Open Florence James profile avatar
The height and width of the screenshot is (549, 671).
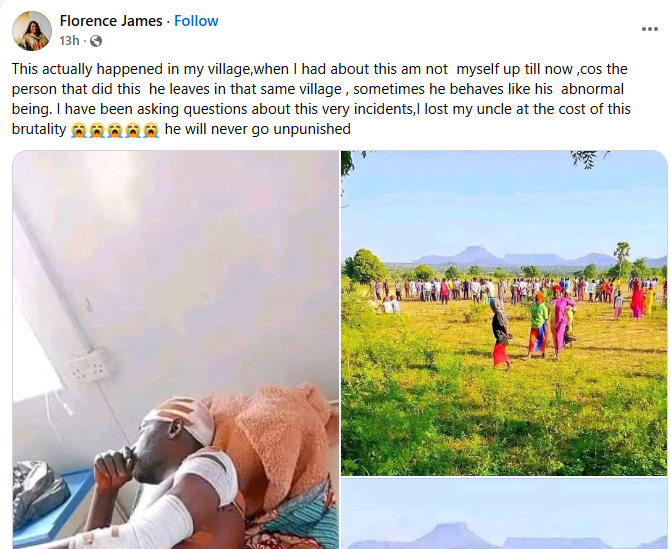point(32,31)
